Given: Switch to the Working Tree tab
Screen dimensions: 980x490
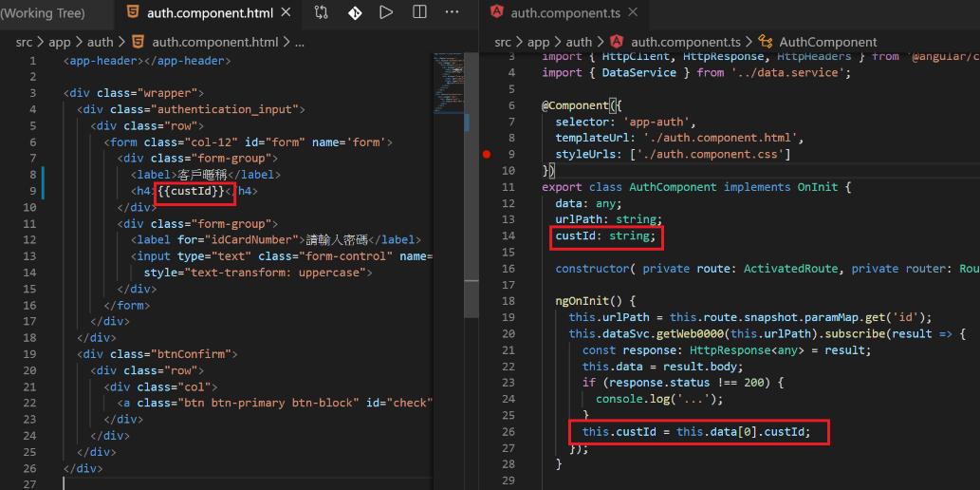Looking at the screenshot, I should click(x=43, y=12).
